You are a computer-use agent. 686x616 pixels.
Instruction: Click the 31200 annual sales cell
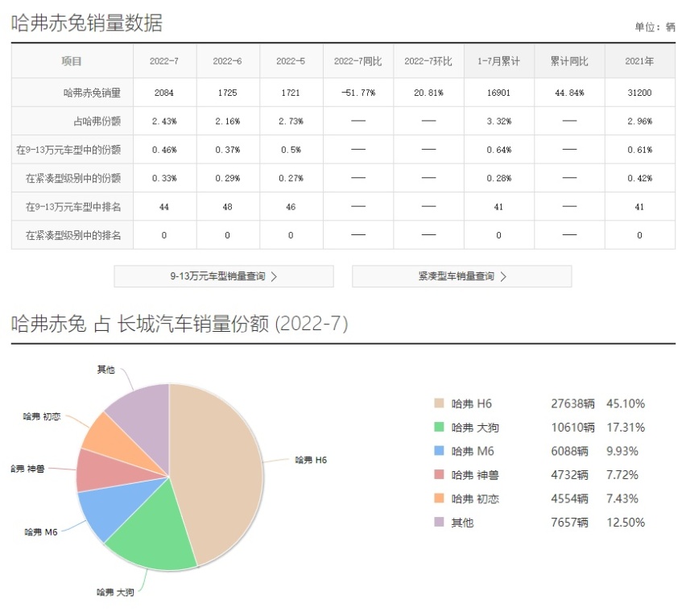click(640, 93)
